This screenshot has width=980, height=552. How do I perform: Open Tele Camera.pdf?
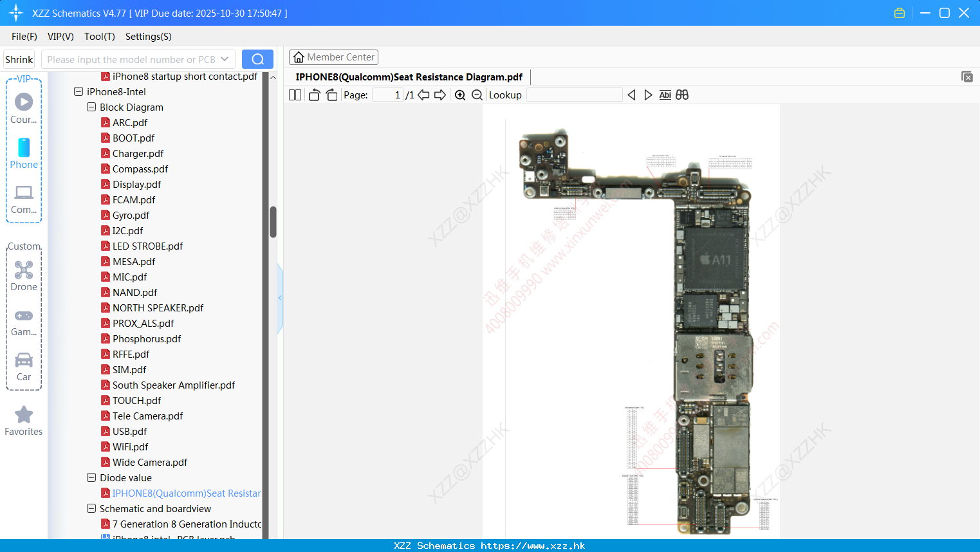click(147, 416)
